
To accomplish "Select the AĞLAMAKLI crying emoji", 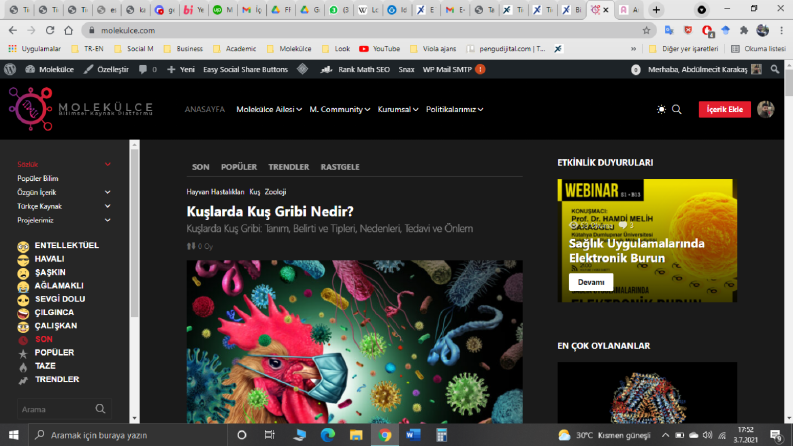I will (23, 287).
